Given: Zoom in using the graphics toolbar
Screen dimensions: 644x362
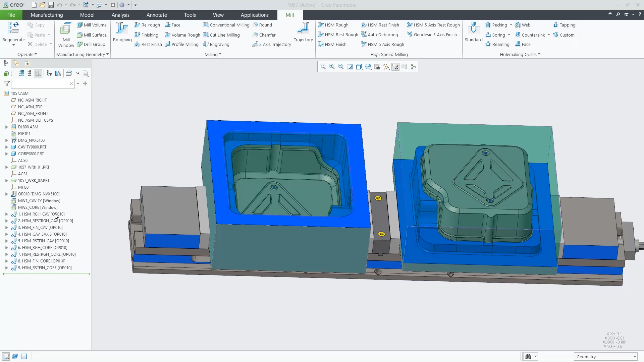Looking at the screenshot, I should (x=332, y=67).
